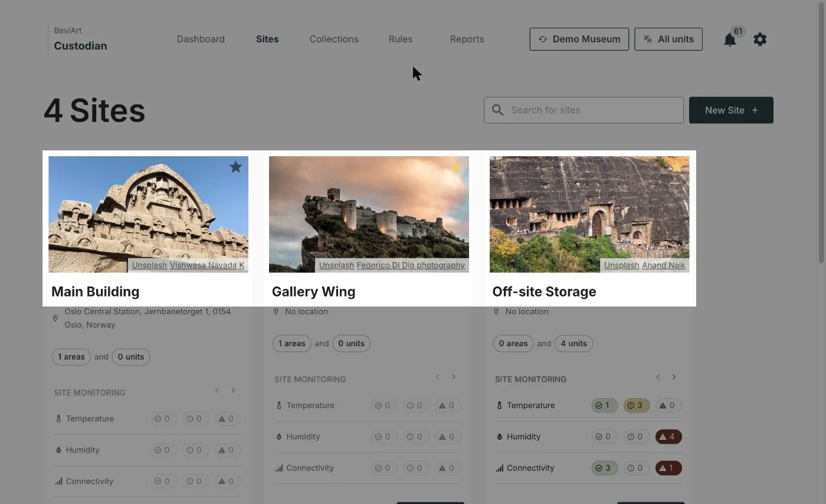The height and width of the screenshot is (504, 826).
Task: Open the Gallery Wing photo thumbnail
Action: click(x=369, y=214)
